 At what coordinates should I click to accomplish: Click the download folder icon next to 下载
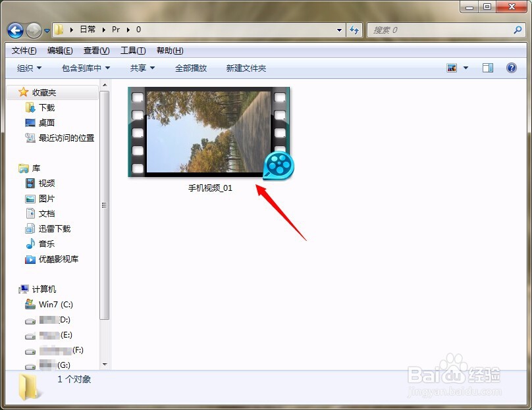point(30,107)
